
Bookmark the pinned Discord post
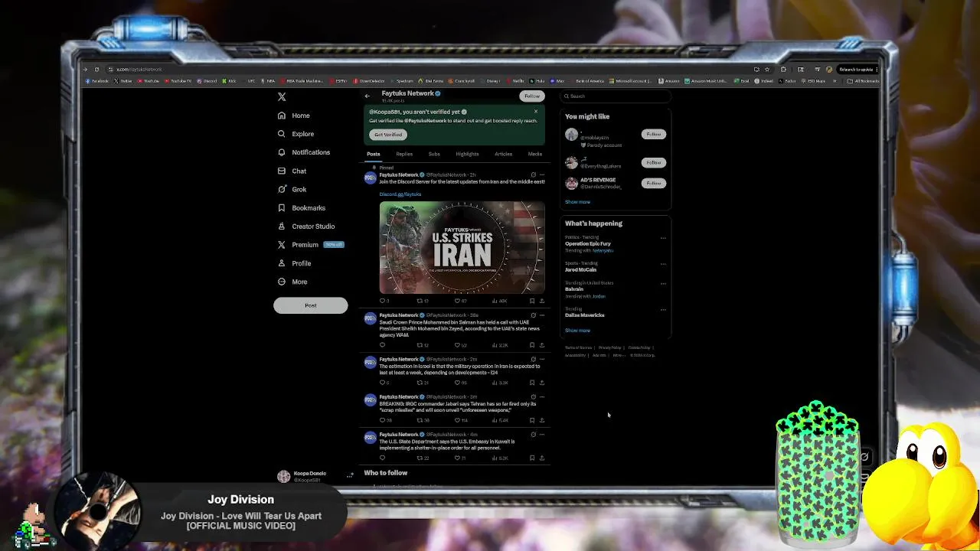[x=532, y=301]
